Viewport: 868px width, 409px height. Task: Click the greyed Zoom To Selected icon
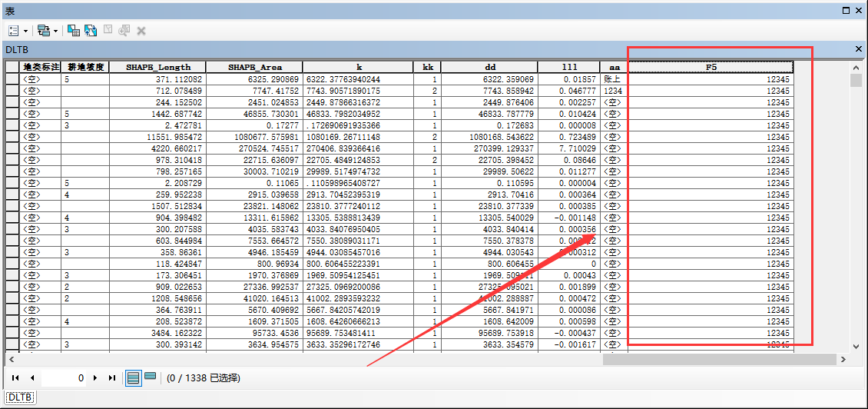(124, 31)
